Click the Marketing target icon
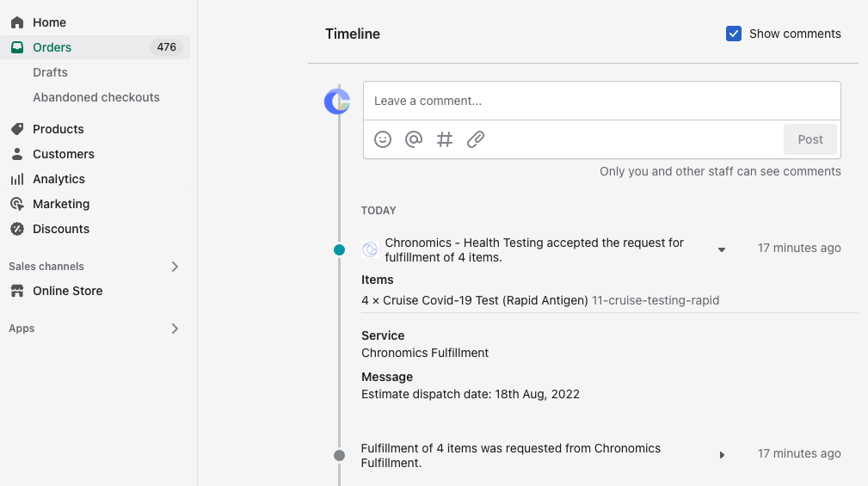 click(x=17, y=204)
